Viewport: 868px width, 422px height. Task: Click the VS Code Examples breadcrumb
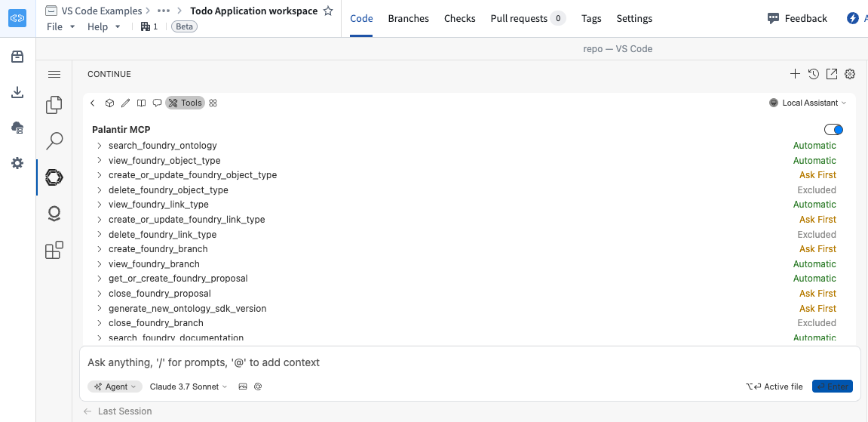click(101, 11)
